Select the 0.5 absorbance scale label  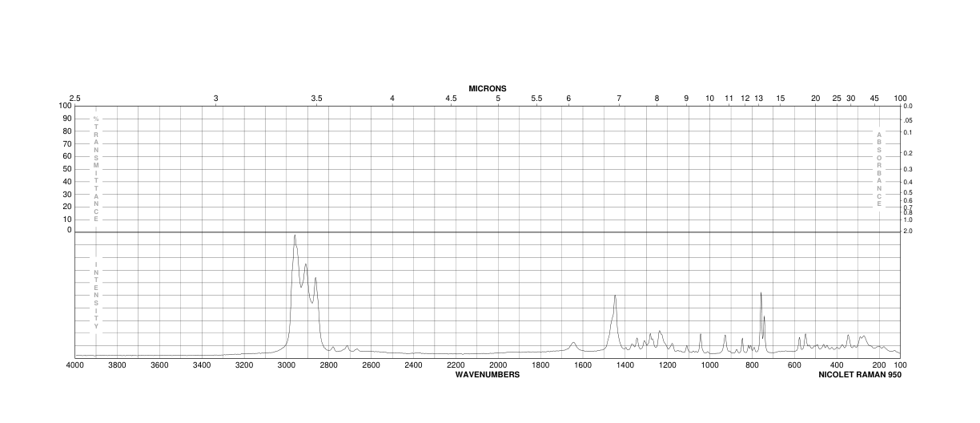click(x=907, y=192)
